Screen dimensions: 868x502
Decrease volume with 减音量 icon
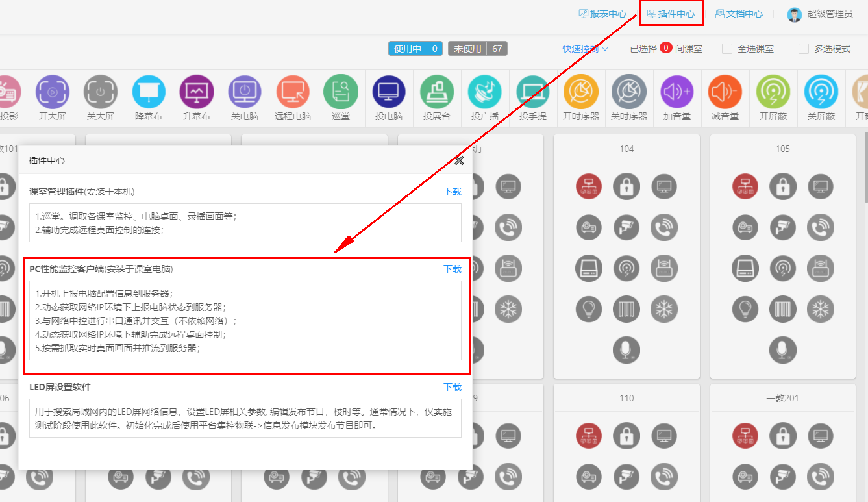[725, 92]
